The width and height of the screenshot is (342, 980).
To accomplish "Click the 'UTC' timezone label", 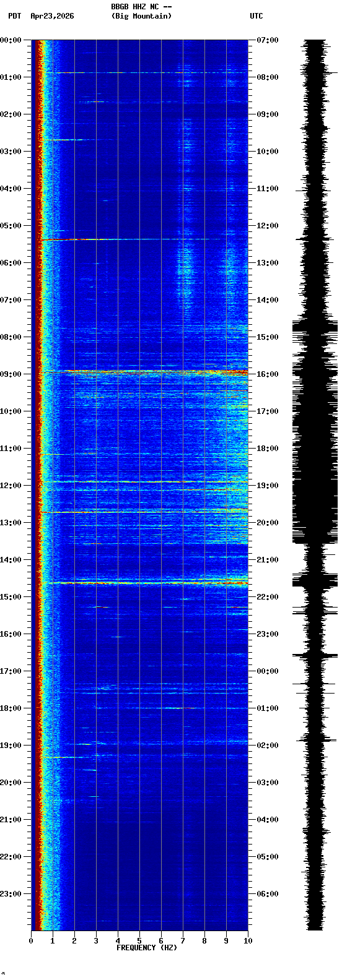I will pos(256,16).
